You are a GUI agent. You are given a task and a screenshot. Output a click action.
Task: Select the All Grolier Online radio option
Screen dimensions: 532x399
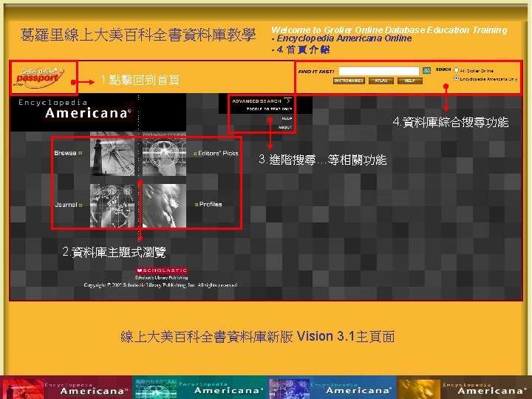tap(457, 70)
